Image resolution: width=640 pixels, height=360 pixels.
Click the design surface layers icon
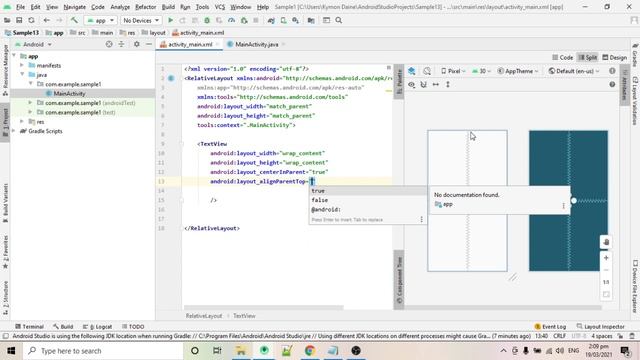[412, 71]
